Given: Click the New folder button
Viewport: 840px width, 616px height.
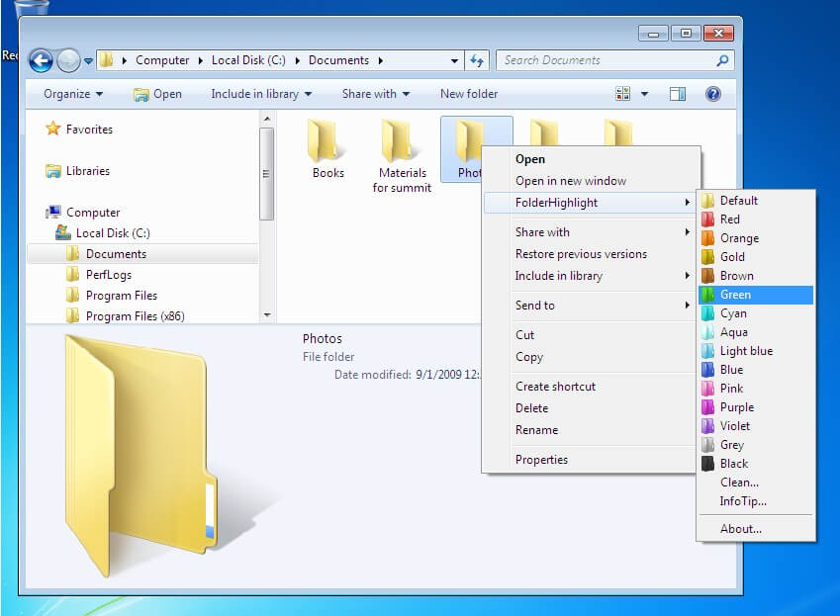Looking at the screenshot, I should (x=469, y=94).
